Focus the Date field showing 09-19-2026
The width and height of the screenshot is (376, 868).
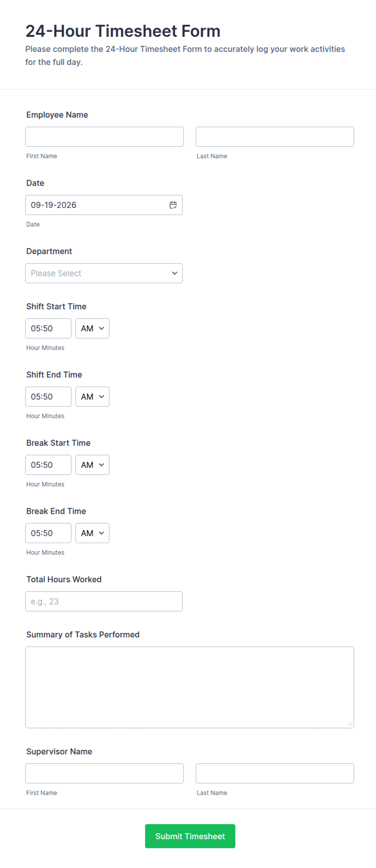tap(104, 205)
